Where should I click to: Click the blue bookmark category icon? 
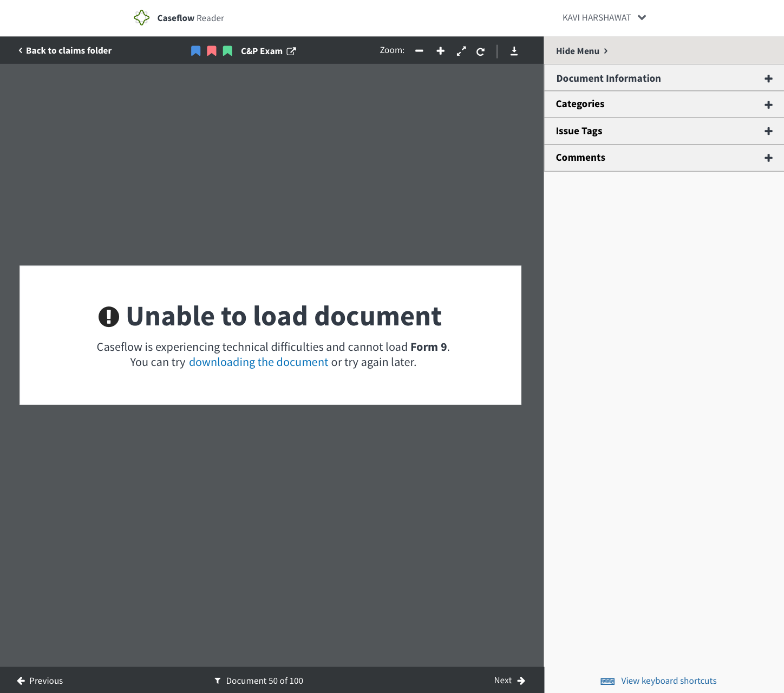pos(196,51)
